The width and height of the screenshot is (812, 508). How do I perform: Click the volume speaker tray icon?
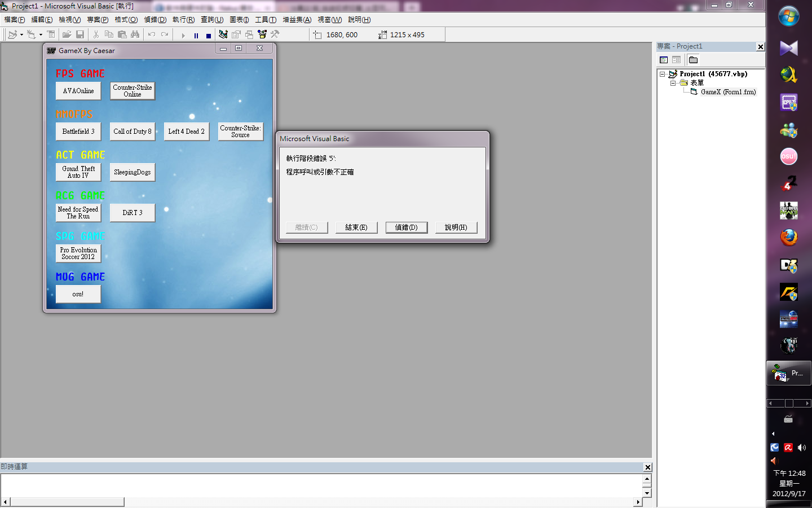(802, 448)
